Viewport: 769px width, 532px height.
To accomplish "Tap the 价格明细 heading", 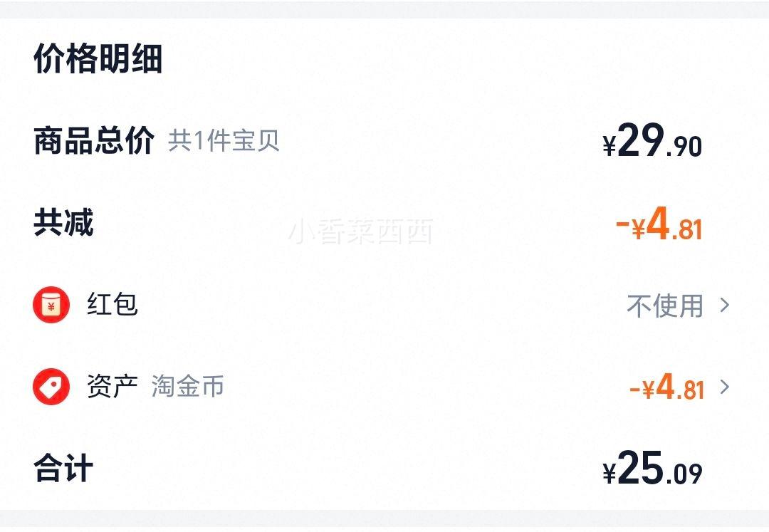I will coord(98,58).
